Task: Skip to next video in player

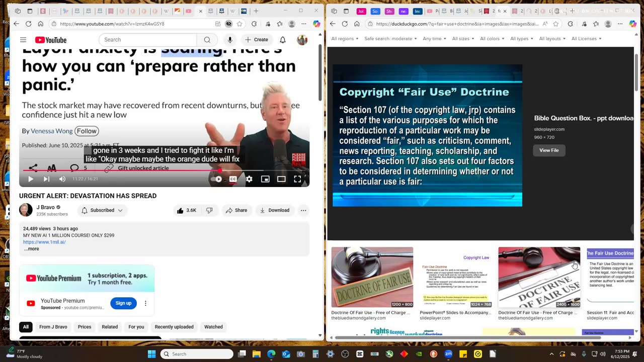Action: point(46,179)
